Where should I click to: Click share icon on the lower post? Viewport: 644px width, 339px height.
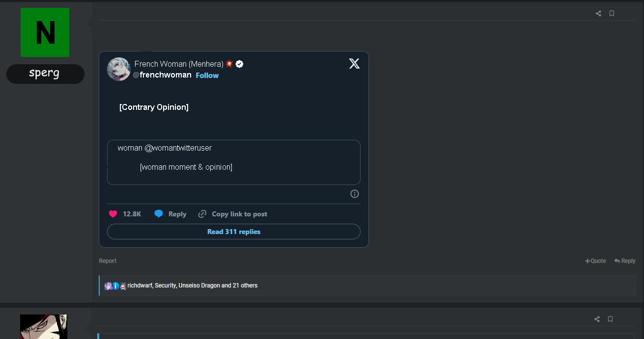tap(597, 319)
